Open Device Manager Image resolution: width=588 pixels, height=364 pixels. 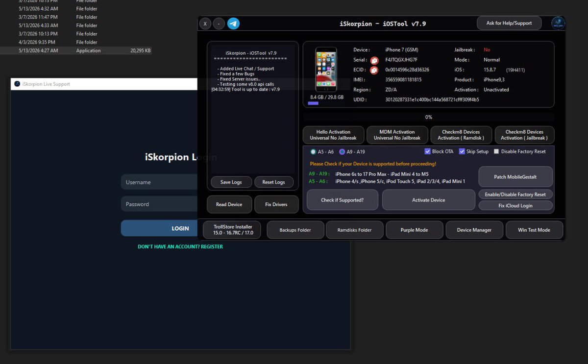pyautogui.click(x=474, y=230)
